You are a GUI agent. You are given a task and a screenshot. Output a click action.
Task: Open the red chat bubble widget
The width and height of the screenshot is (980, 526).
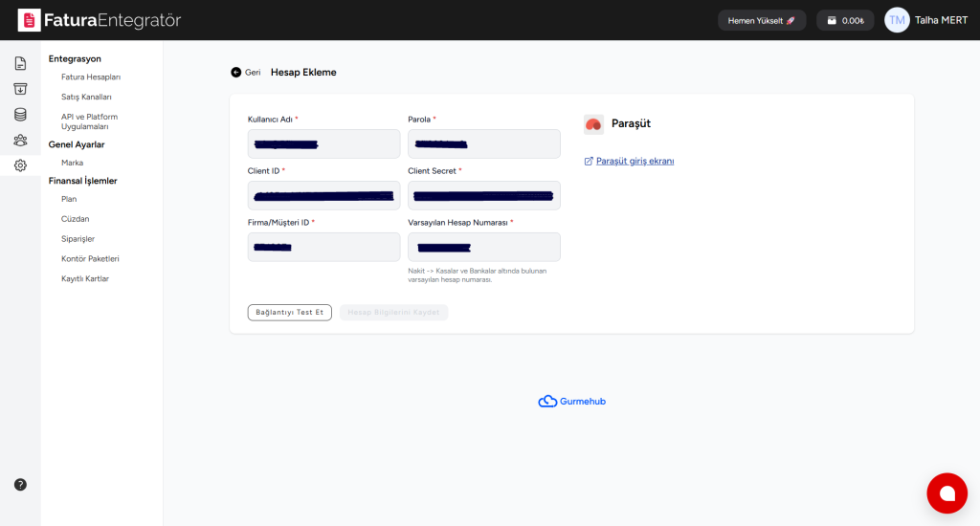tap(947, 493)
